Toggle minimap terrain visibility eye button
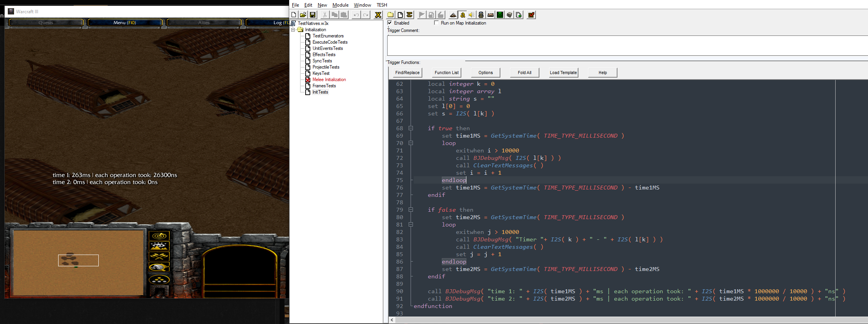The image size is (868, 324). (159, 246)
